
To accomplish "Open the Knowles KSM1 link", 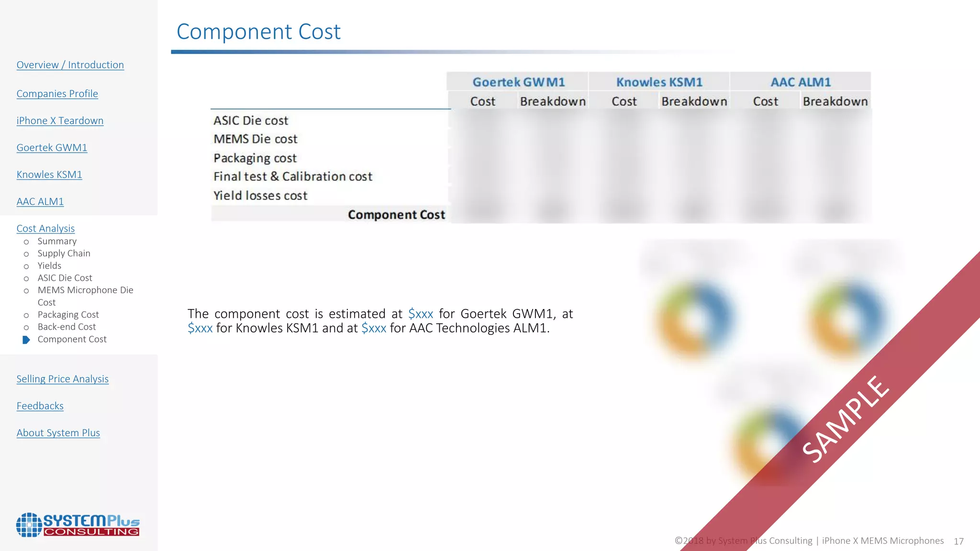I will 49,175.
